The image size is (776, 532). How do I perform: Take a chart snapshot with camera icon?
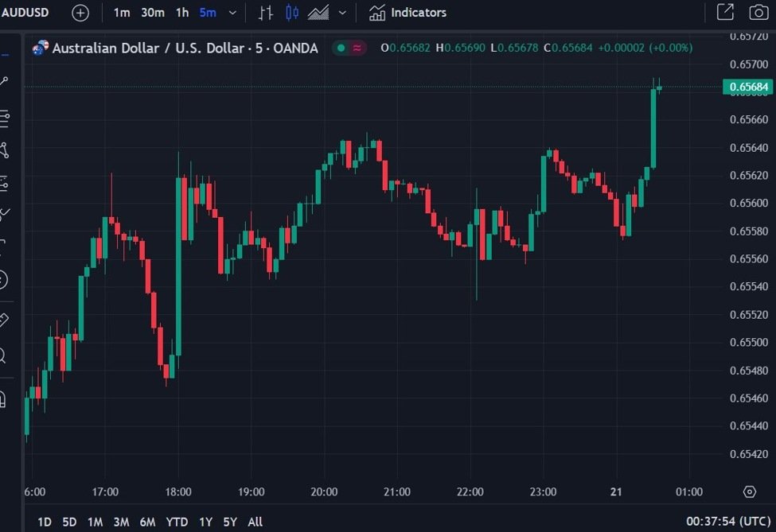pyautogui.click(x=758, y=13)
